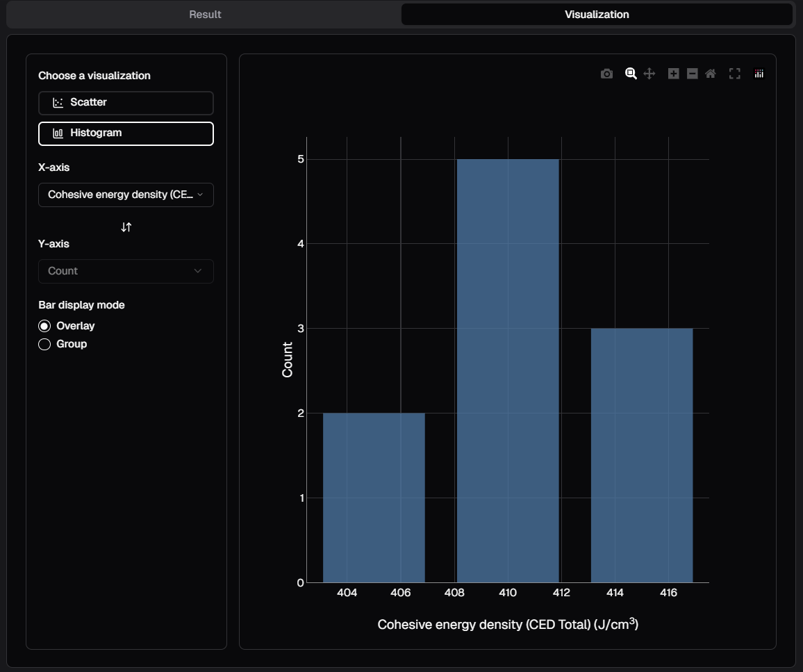This screenshot has height=672, width=803.
Task: Select the Overlay bar display mode
Action: tap(45, 326)
